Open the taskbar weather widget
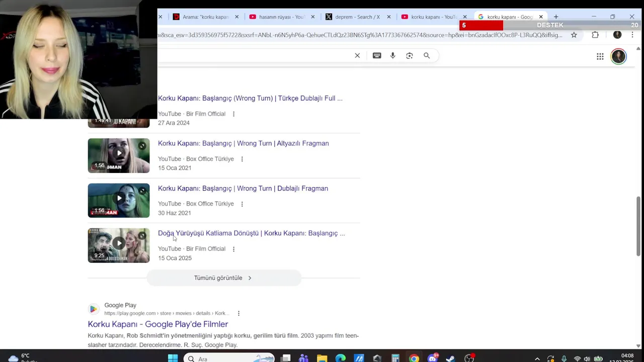644x362 pixels. [x=23, y=357]
